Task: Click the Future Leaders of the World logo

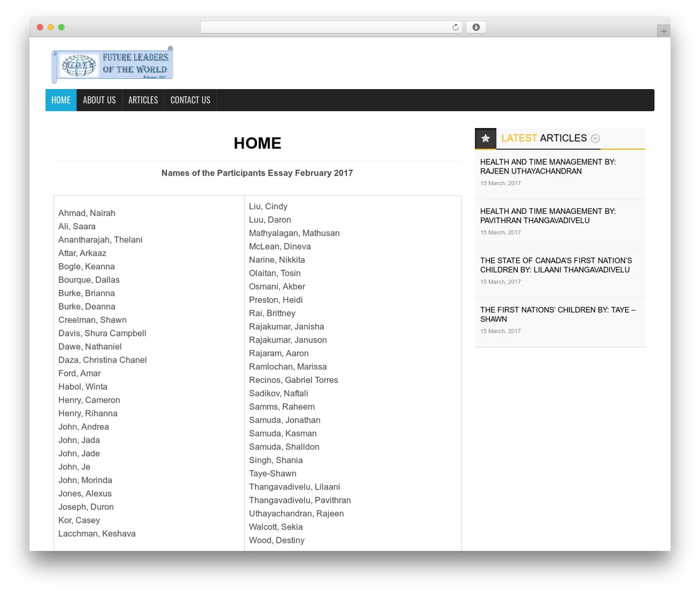Action: [112, 65]
